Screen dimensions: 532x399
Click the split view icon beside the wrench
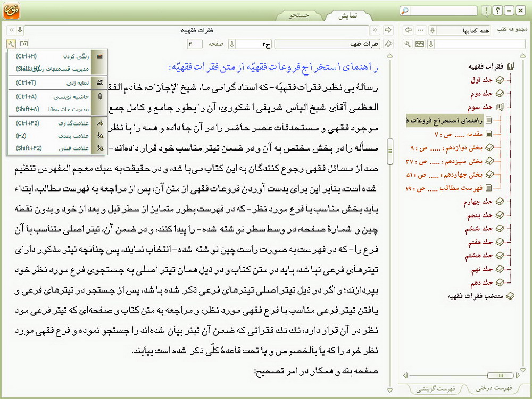(24, 44)
